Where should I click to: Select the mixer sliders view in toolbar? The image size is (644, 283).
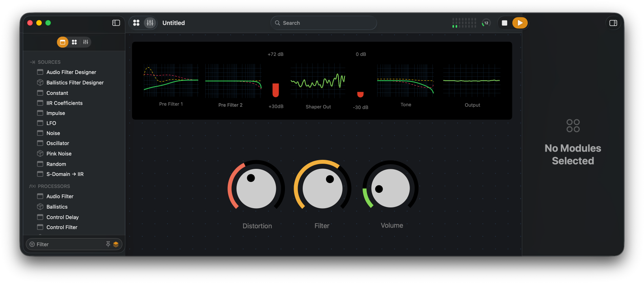pos(150,23)
